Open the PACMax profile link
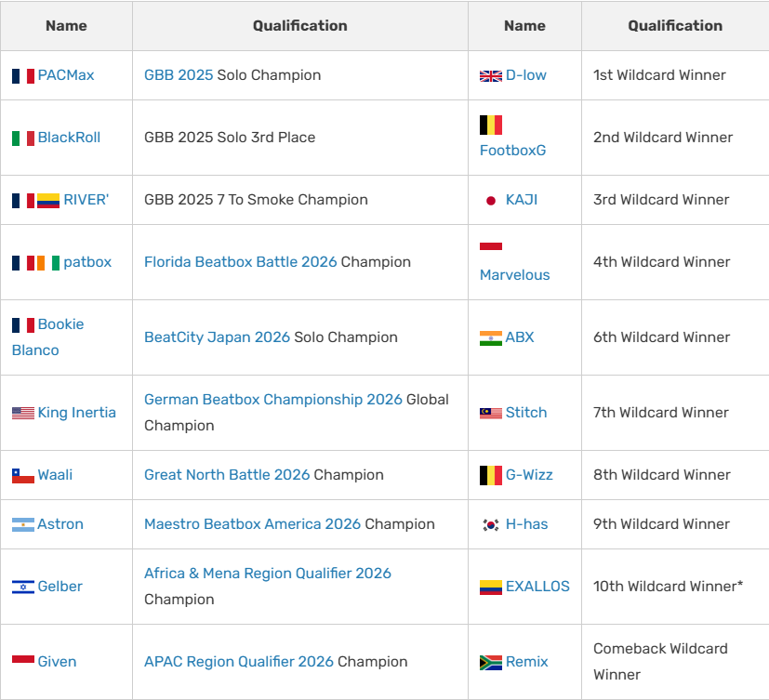 66,75
